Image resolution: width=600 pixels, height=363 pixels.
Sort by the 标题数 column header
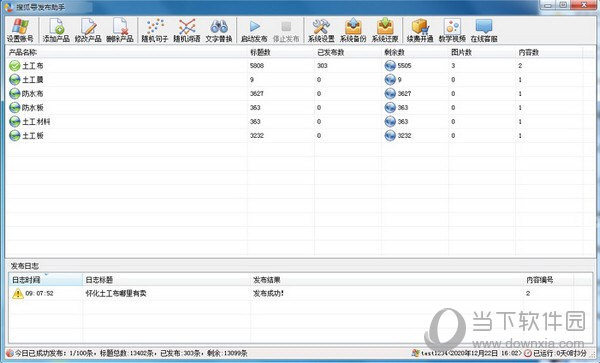coord(281,52)
